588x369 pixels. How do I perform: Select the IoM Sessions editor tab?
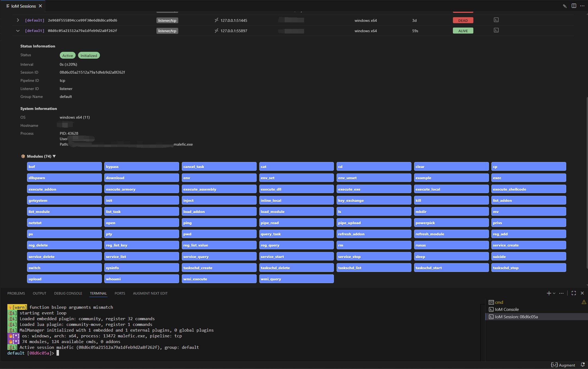coord(23,6)
